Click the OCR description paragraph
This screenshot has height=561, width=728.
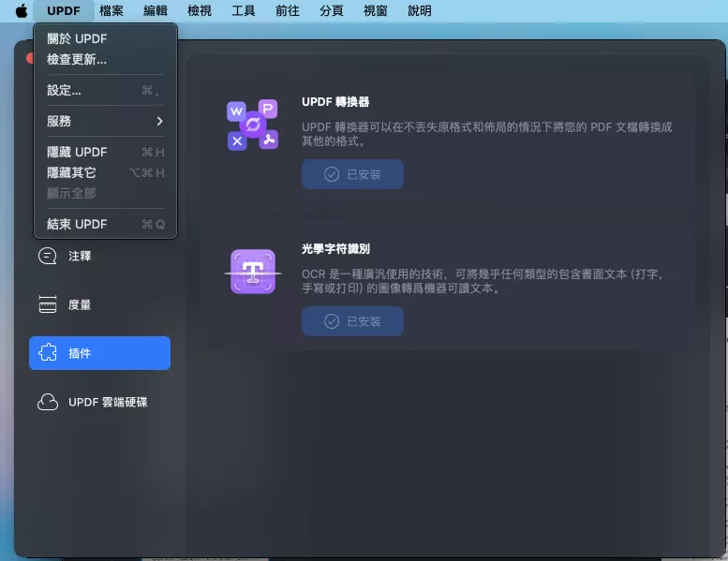coord(483,281)
